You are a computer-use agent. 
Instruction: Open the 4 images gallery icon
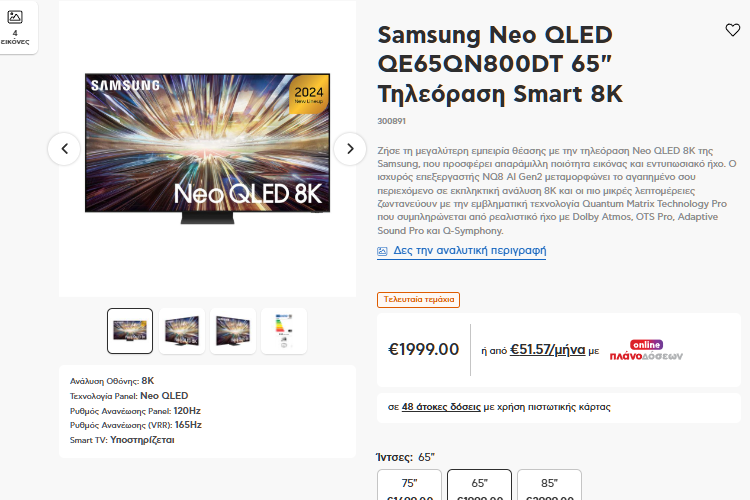tap(15, 25)
